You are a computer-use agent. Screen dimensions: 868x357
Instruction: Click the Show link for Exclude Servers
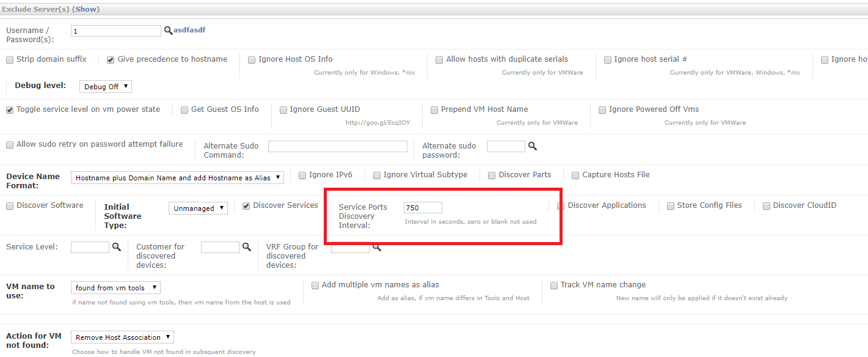pos(86,9)
